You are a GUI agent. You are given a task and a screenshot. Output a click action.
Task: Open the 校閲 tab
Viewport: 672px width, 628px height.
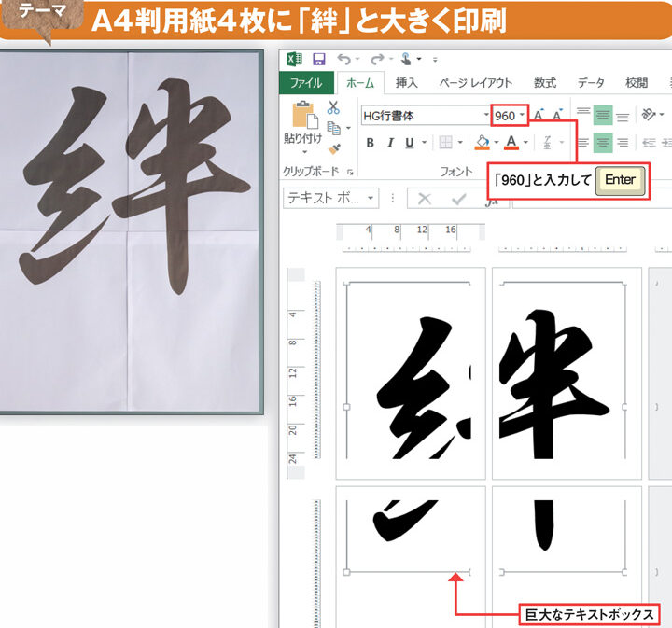[637, 83]
